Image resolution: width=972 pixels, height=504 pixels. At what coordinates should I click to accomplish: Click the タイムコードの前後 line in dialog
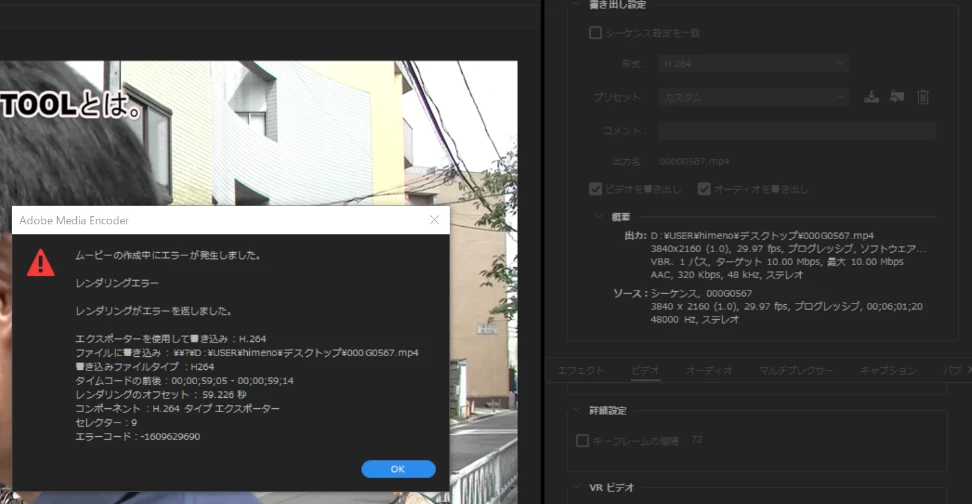coord(185,381)
